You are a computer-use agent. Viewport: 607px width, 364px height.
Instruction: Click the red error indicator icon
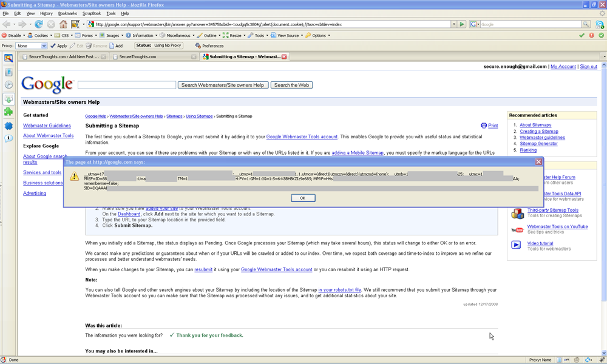click(591, 35)
